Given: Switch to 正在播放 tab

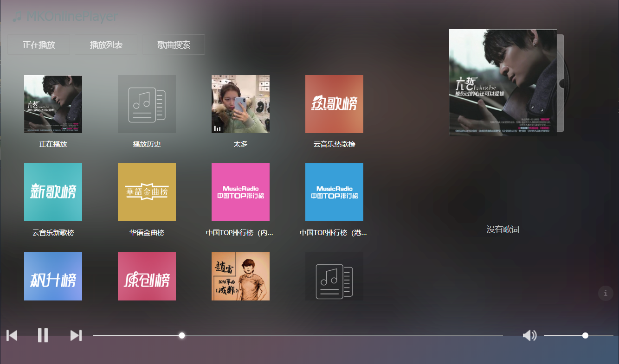Looking at the screenshot, I should tap(39, 45).
